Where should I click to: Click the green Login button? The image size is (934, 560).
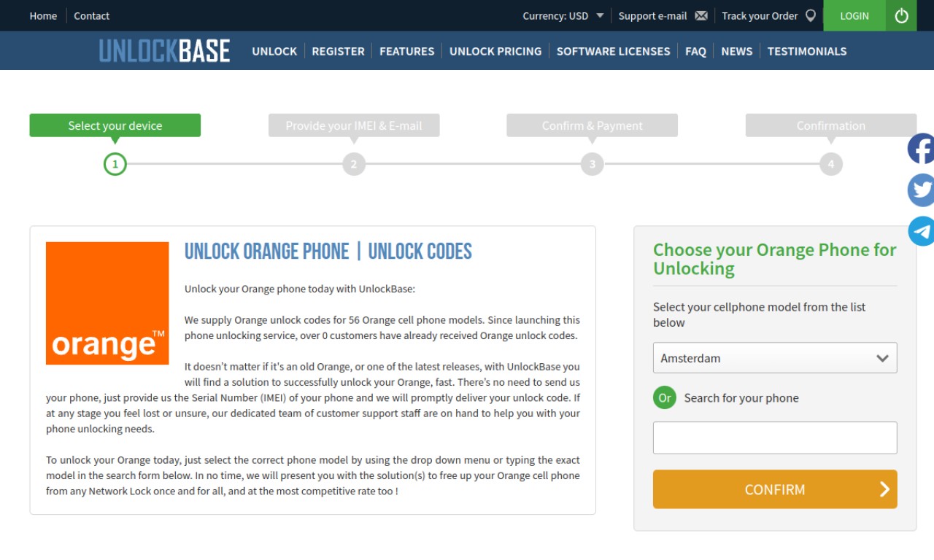coord(854,15)
